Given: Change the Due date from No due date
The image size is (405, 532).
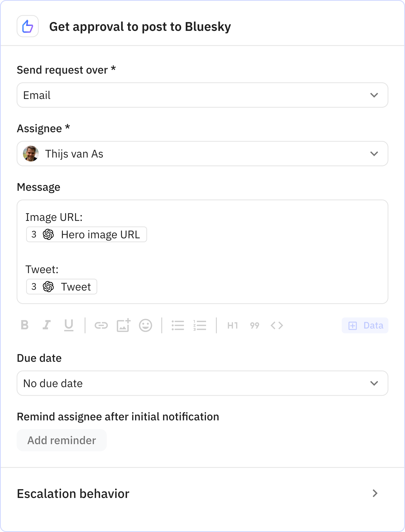Looking at the screenshot, I should click(202, 383).
